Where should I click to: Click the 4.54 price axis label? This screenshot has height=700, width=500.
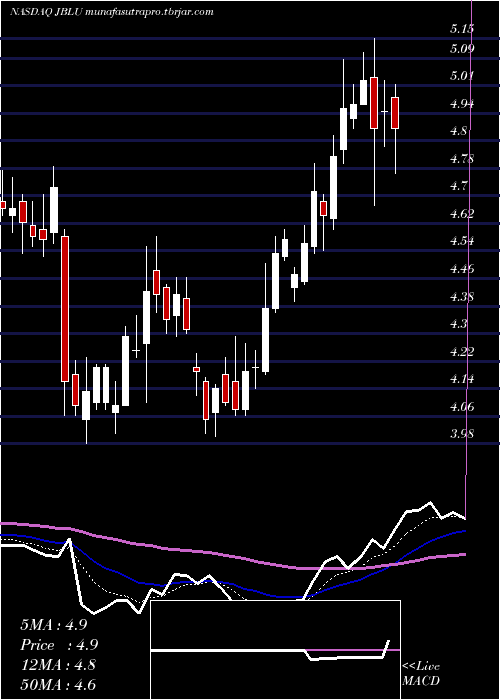point(462,241)
